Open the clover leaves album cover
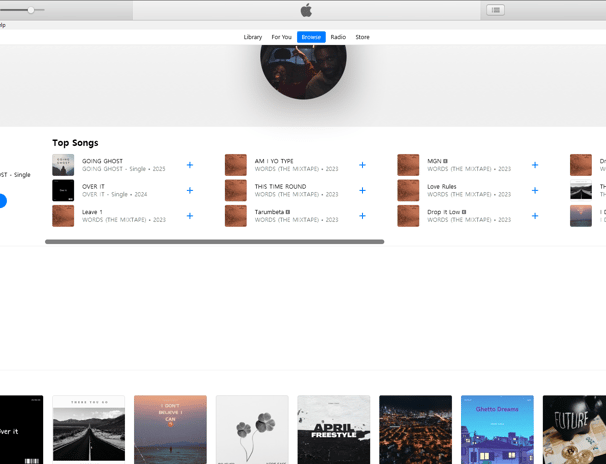 (x=252, y=430)
